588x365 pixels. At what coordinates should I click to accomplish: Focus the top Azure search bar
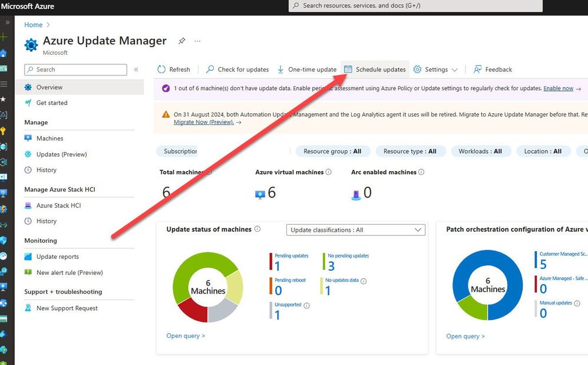[x=415, y=6]
